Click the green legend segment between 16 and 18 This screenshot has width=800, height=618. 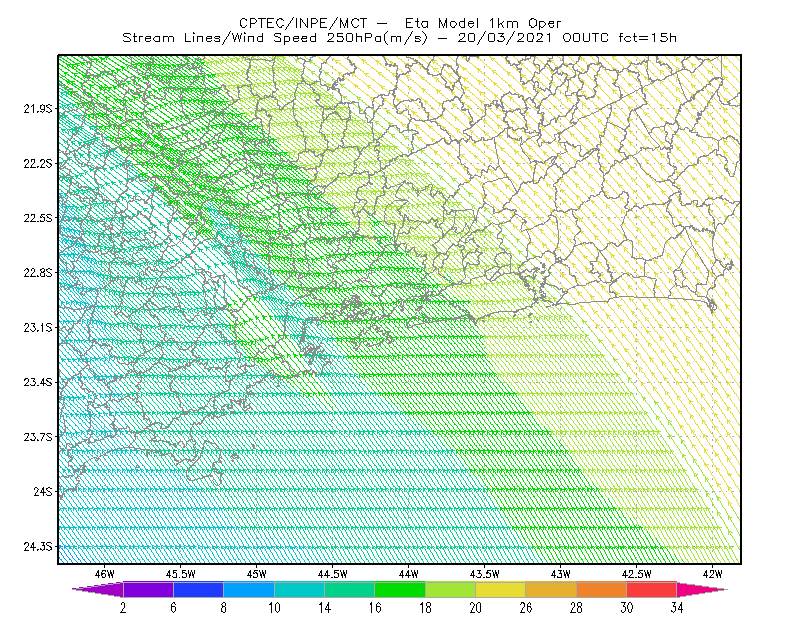[400, 589]
